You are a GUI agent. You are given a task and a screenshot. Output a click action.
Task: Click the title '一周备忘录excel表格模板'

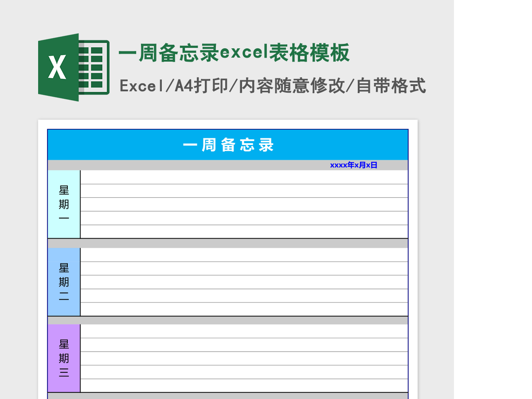pyautogui.click(x=234, y=53)
